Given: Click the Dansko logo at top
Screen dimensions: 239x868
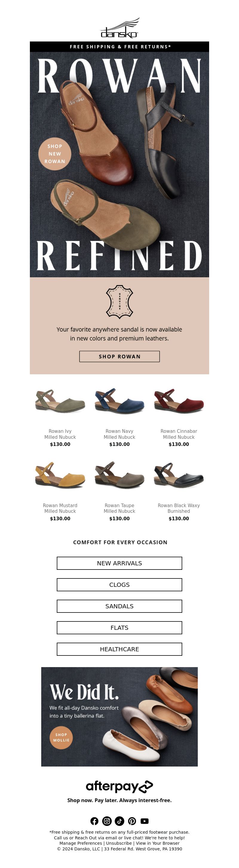Looking at the screenshot, I should pos(119,28).
